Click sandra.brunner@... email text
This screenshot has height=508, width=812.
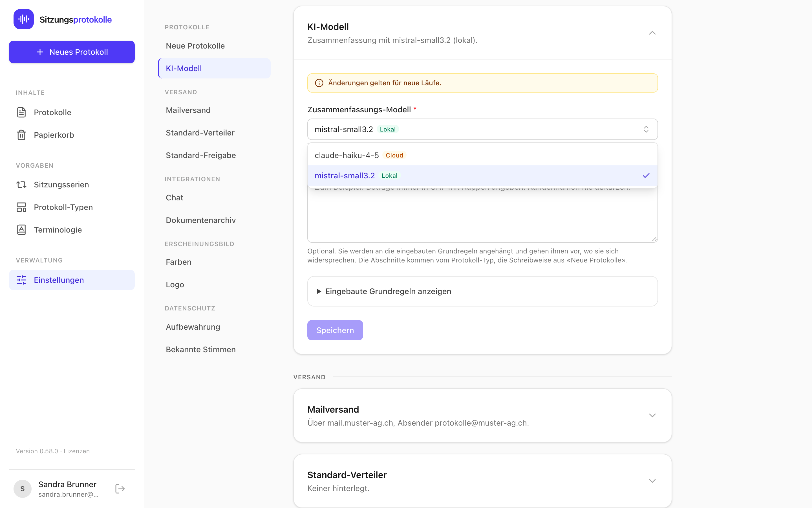tap(69, 494)
